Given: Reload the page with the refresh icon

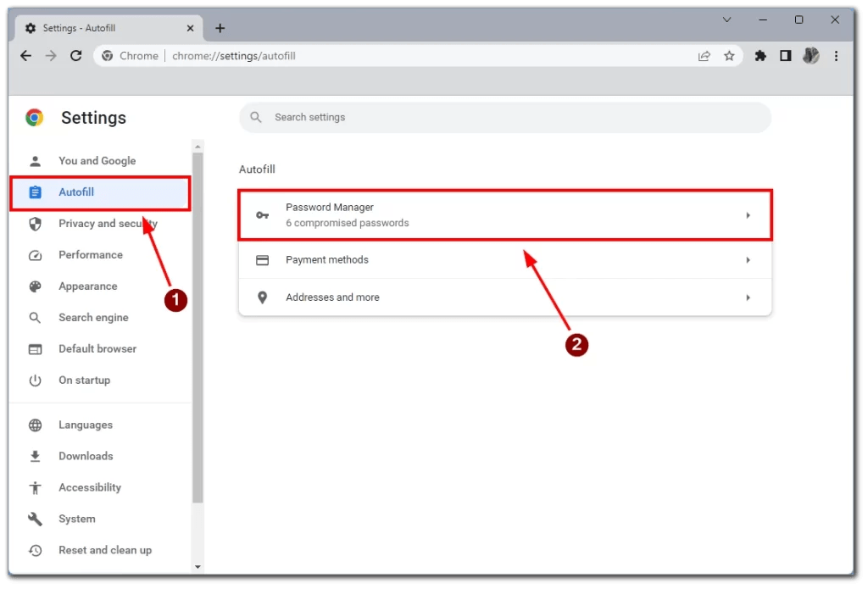Looking at the screenshot, I should click(76, 56).
